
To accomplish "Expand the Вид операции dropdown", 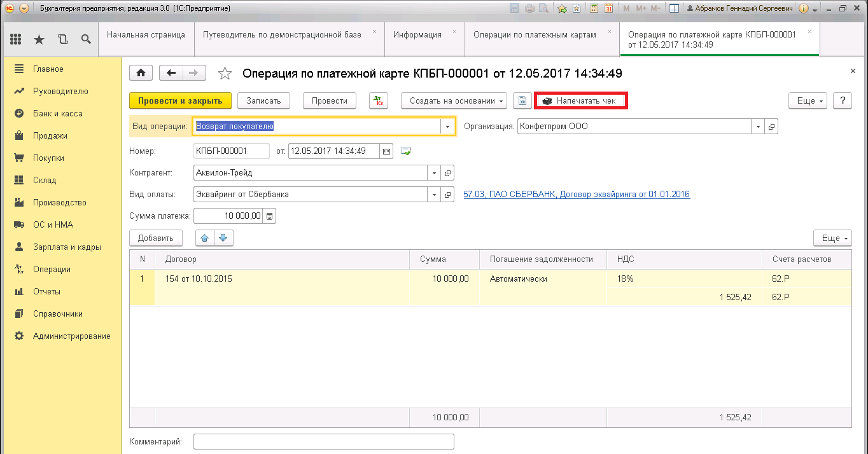I will point(447,127).
